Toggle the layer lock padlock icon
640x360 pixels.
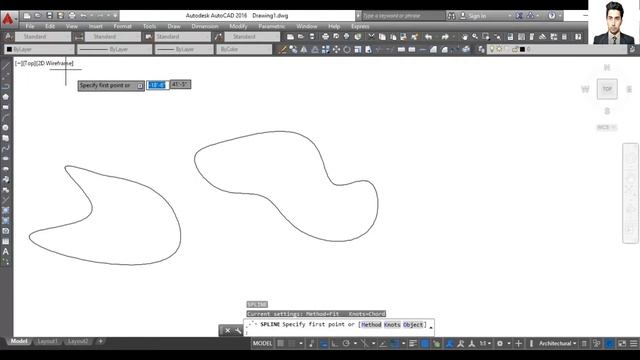[x=515, y=49]
